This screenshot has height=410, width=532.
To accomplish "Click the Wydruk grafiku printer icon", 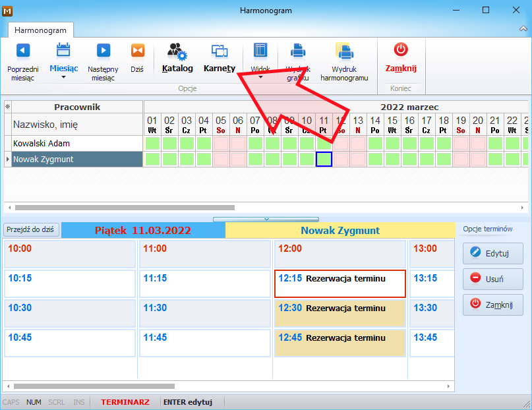I will click(298, 51).
